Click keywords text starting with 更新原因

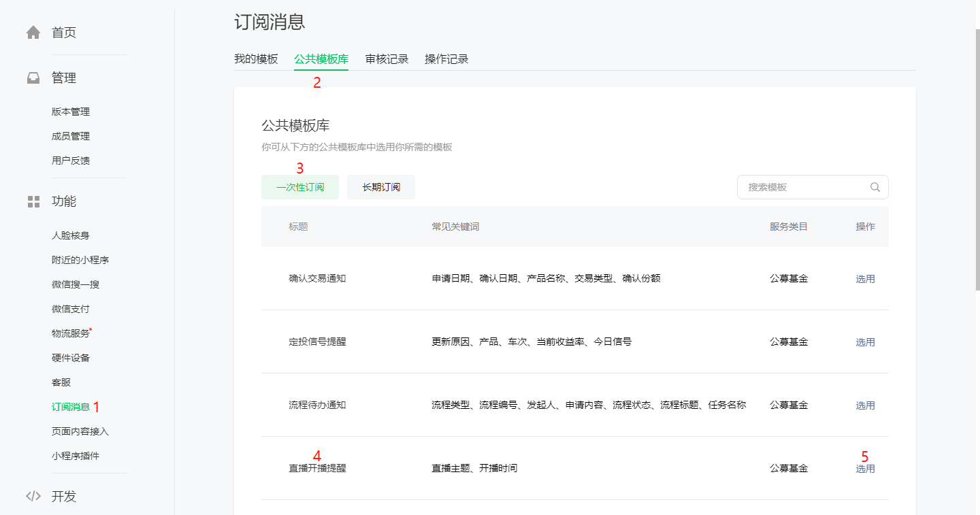[x=532, y=342]
